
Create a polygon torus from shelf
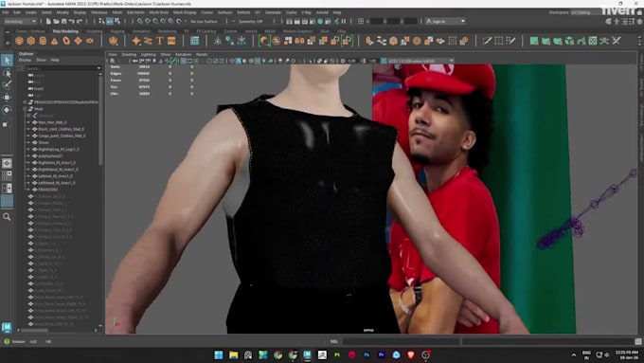66,41
